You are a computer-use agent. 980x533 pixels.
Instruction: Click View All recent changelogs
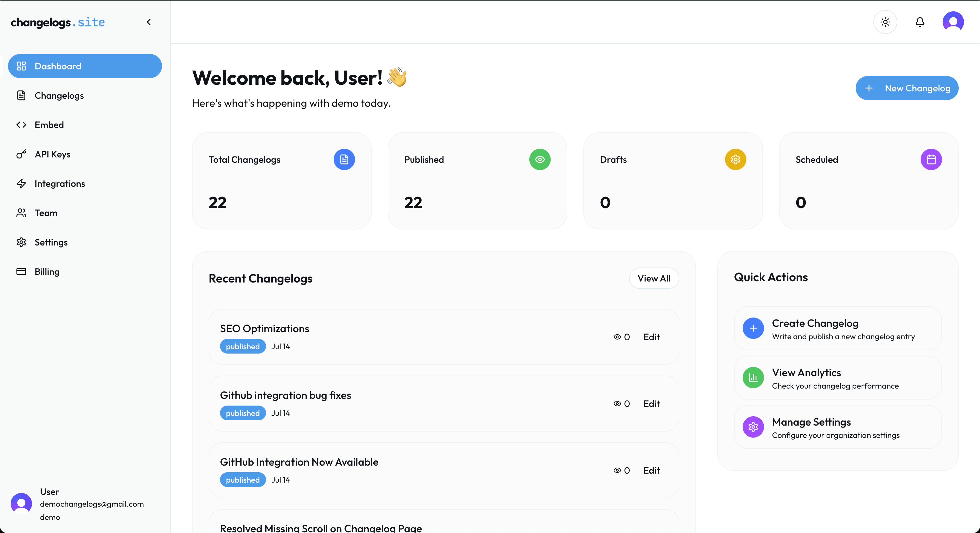pos(654,278)
